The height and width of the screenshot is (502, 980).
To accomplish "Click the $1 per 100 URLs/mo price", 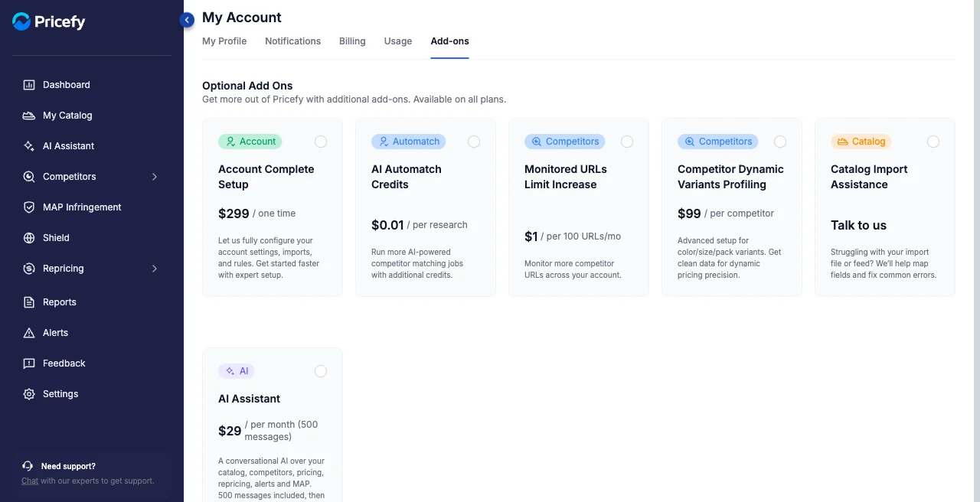I will click(573, 236).
